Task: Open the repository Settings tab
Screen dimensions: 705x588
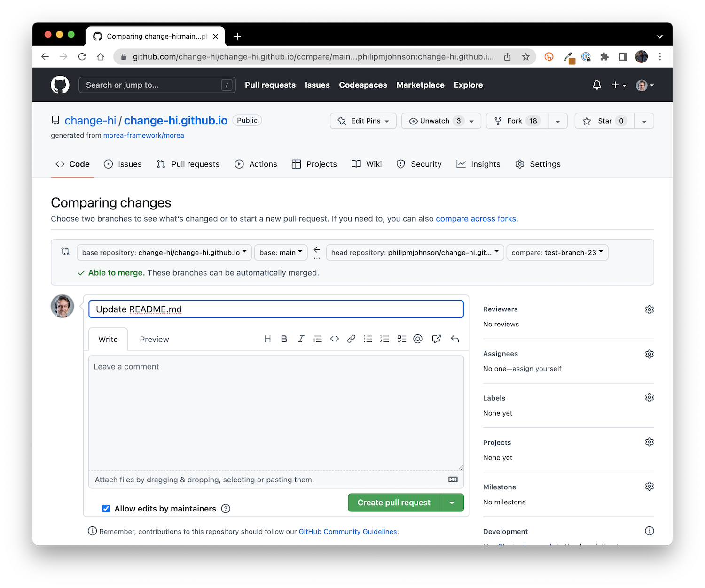Action: [538, 164]
